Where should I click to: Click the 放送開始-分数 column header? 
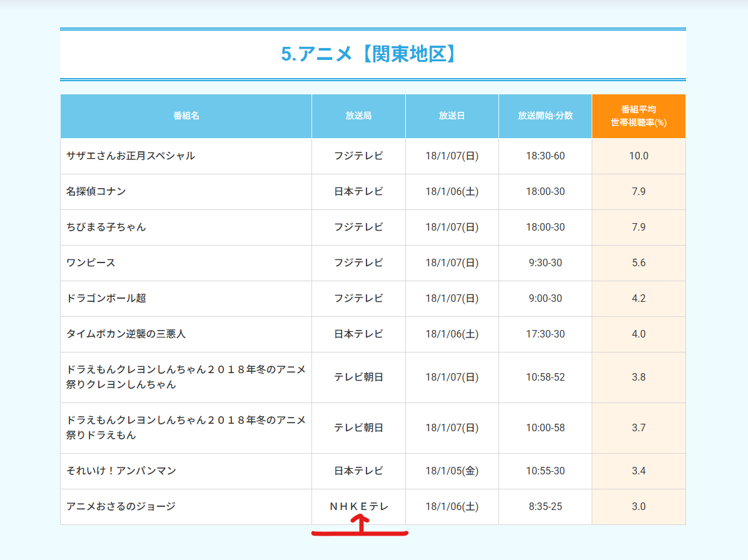(545, 116)
